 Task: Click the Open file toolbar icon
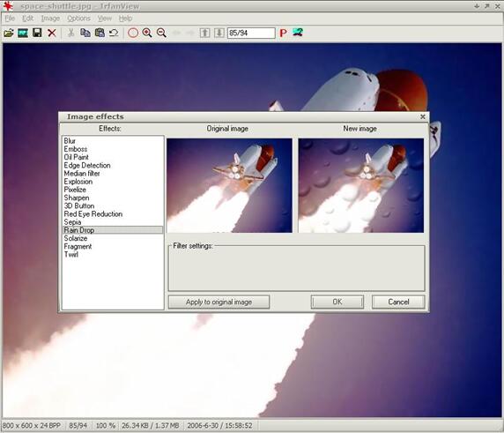(9, 33)
